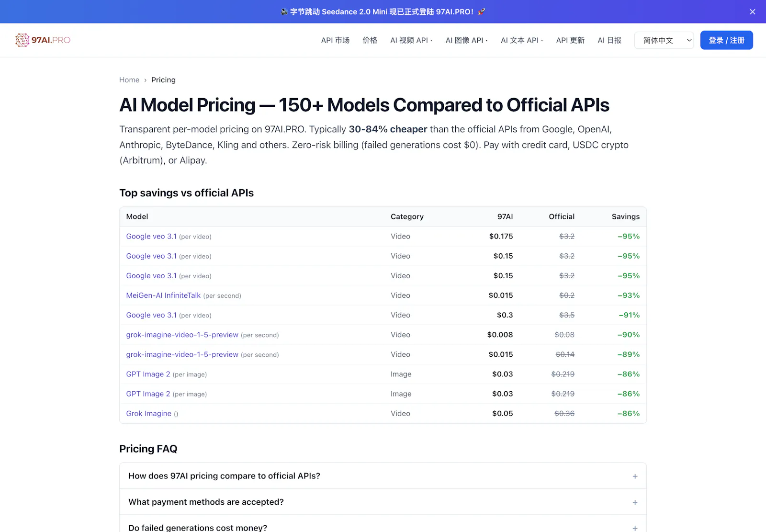Open grok-imagine-video-1-5-preview link priced $0.008
Viewport: 766px width, 532px height.
[182, 335]
